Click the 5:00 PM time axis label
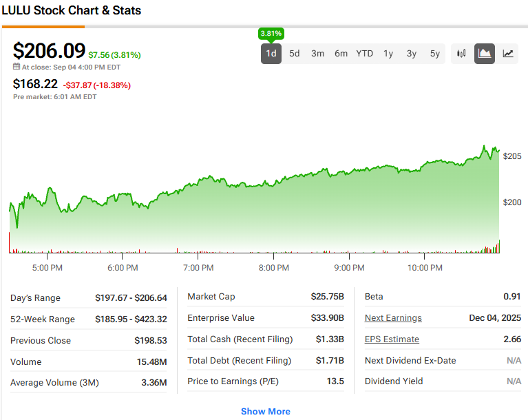528x420 pixels. [x=47, y=268]
